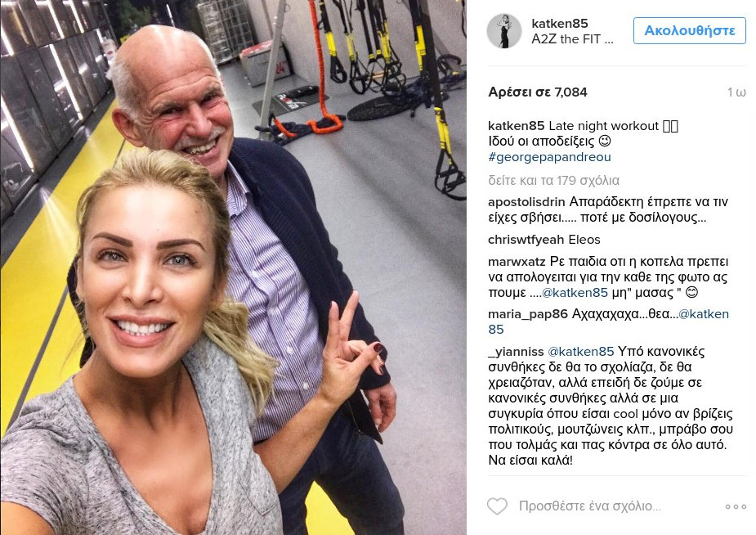This screenshot has height=535, width=756.
Task: Click @katken85 mention in marwxatz comment
Action: pyautogui.click(x=575, y=292)
